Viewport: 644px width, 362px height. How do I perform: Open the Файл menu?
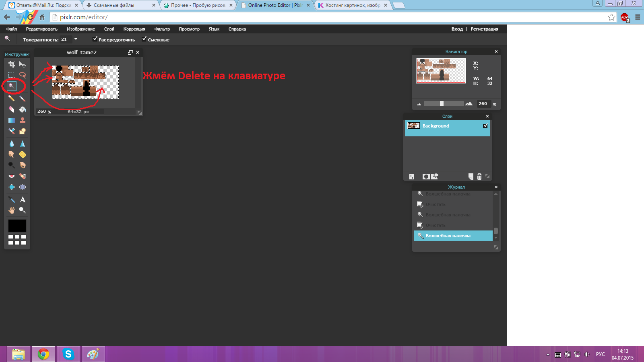[12, 29]
